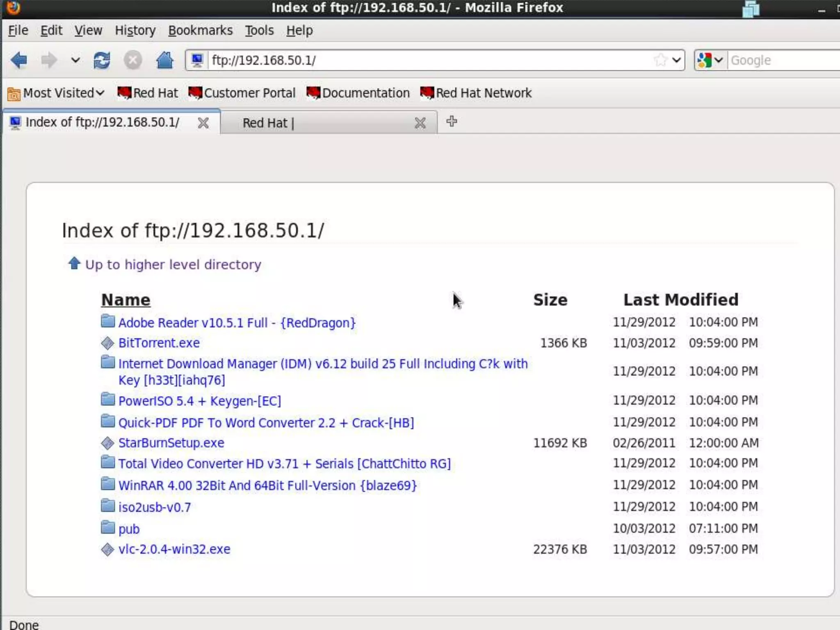This screenshot has width=840, height=630.
Task: Click the up-arrow icon for higher directory
Action: 74,263
